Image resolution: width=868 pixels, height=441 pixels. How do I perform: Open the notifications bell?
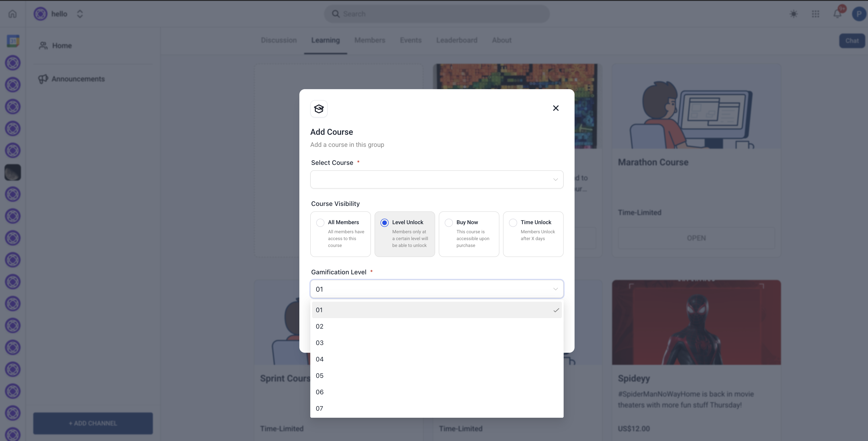click(837, 14)
